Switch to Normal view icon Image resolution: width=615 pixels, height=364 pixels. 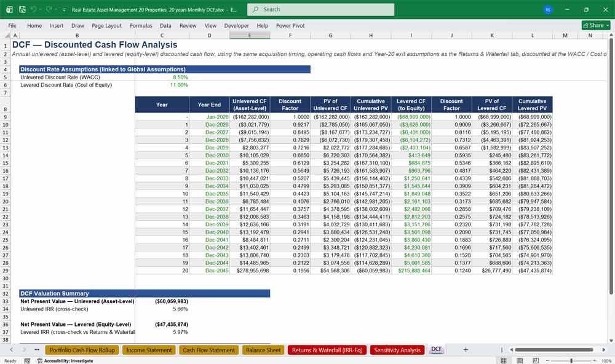point(504,360)
